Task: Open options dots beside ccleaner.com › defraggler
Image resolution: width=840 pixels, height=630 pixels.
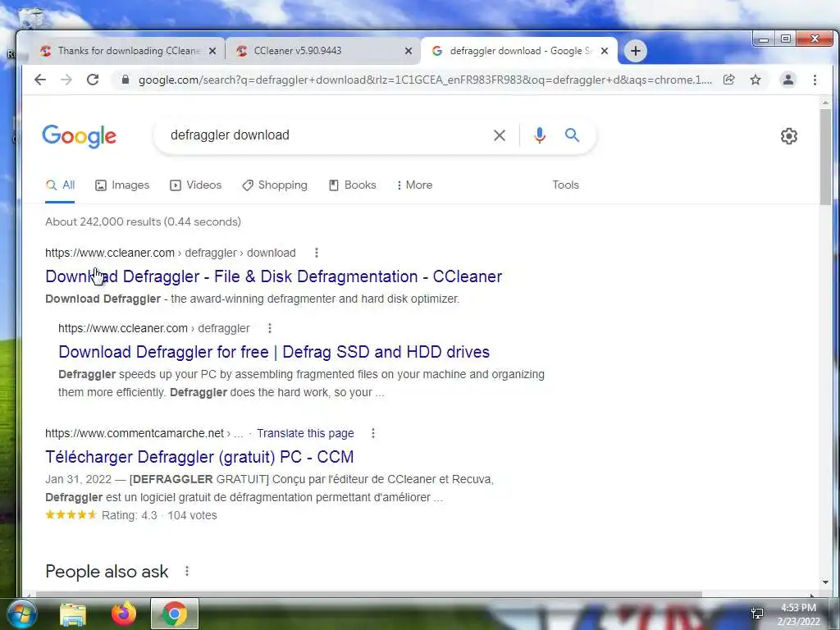Action: point(269,328)
